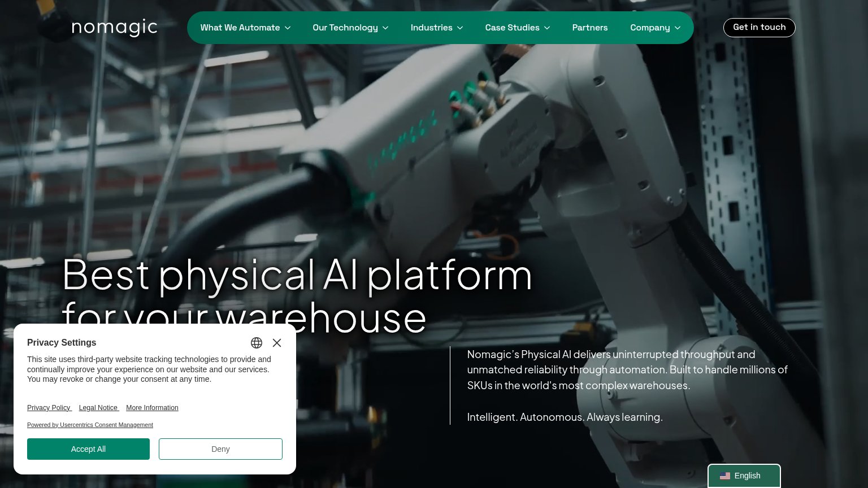
Task: Expand the What We Automate menu
Action: pos(245,28)
